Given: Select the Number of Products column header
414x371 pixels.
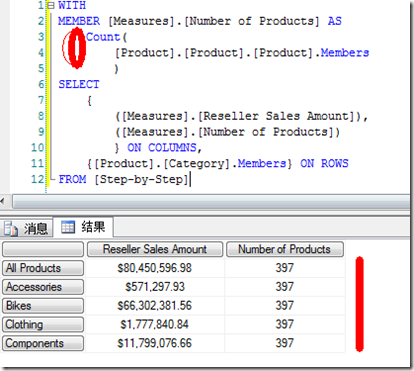Looking at the screenshot, I should tap(285, 249).
